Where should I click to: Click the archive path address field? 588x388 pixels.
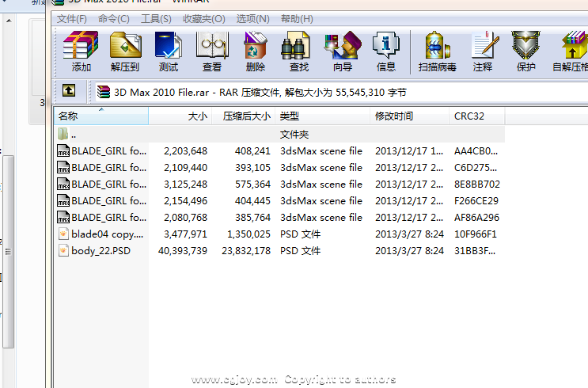(x=341, y=92)
